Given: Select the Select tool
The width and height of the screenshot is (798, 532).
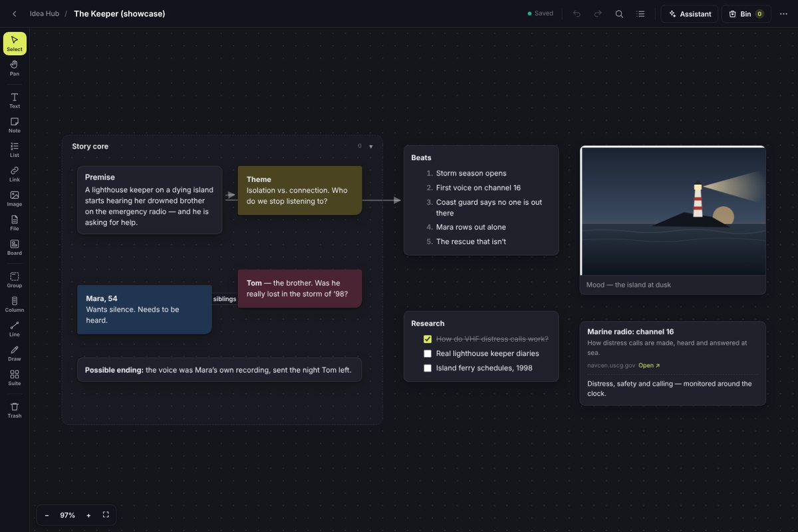Looking at the screenshot, I should pos(15,43).
